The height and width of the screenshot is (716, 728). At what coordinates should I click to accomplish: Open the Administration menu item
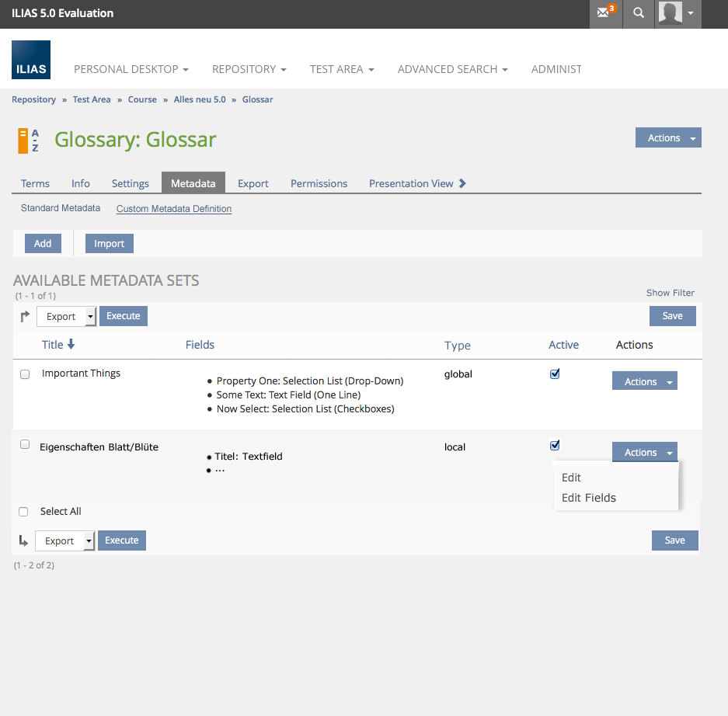(556, 69)
